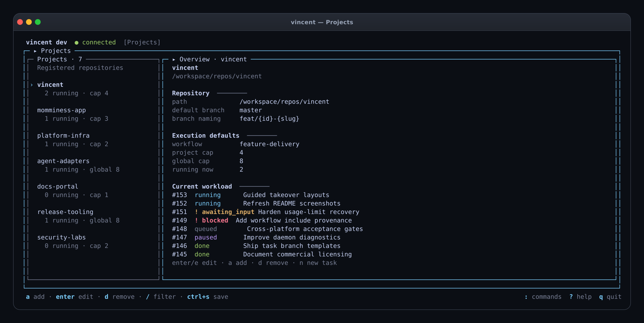Click the 'Repository' section heading

[x=190, y=93]
